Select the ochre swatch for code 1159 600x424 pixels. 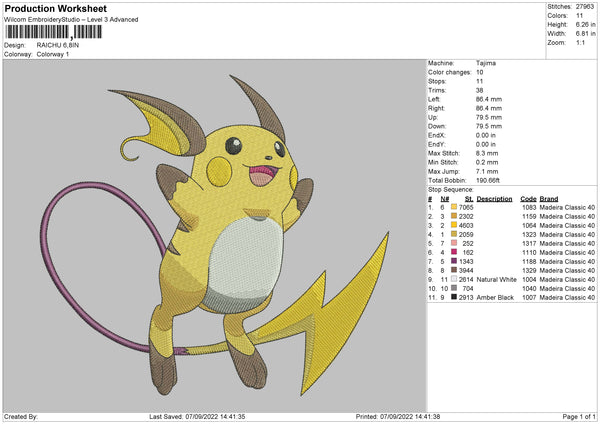pyautogui.click(x=454, y=216)
